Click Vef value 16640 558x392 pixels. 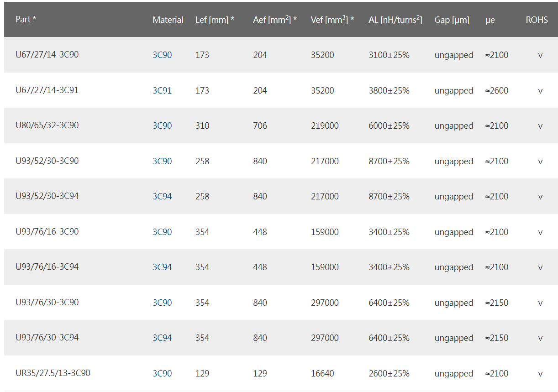coord(322,373)
